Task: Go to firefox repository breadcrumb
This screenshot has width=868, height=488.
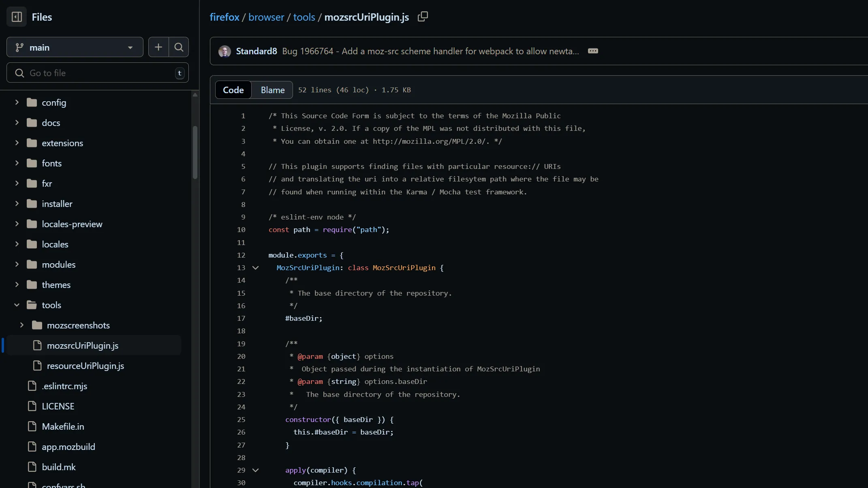Action: click(x=224, y=17)
